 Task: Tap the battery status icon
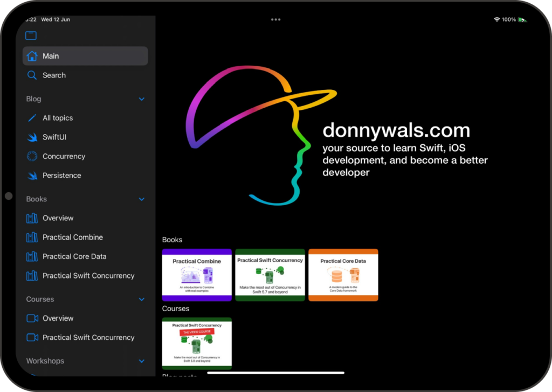click(x=522, y=20)
